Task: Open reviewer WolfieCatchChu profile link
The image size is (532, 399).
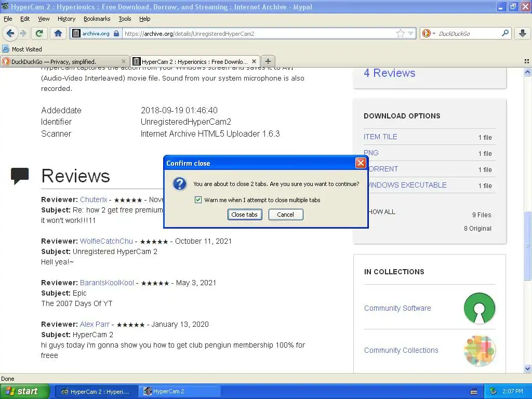Action: (x=106, y=241)
